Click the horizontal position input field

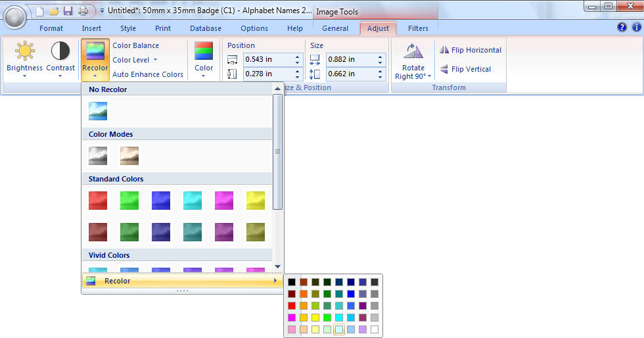pyautogui.click(x=268, y=59)
